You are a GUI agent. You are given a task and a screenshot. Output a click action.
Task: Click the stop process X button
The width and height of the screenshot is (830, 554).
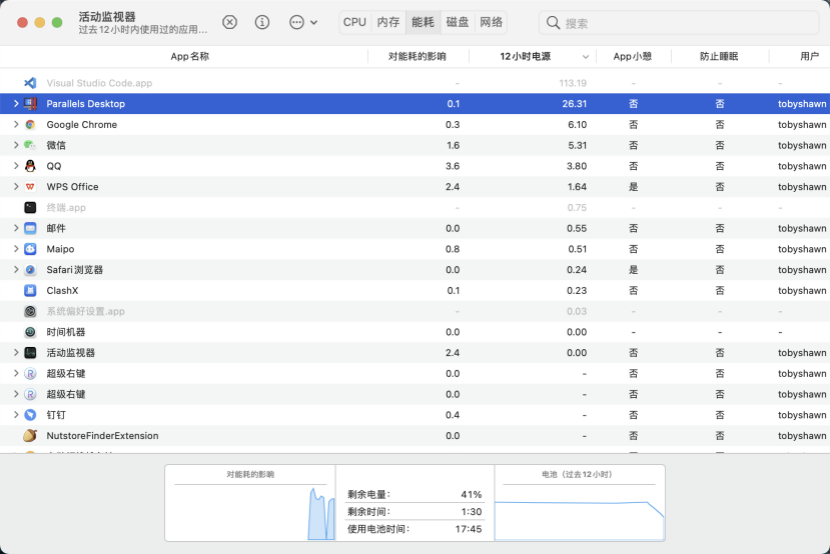point(229,22)
